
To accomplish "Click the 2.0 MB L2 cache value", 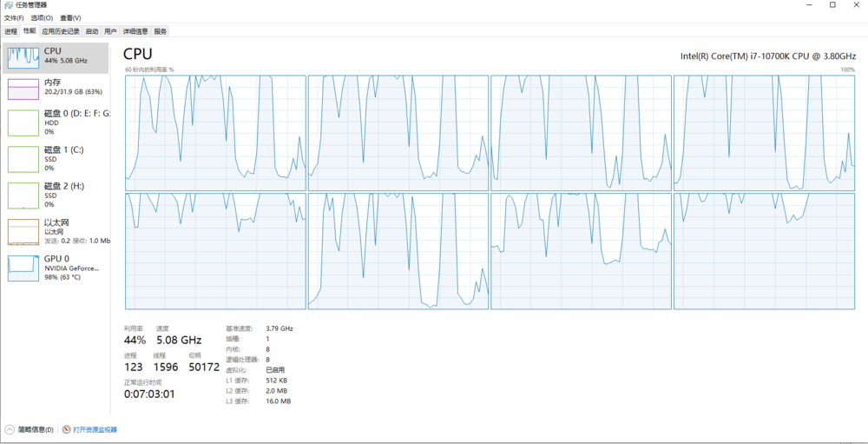I will [x=277, y=391].
